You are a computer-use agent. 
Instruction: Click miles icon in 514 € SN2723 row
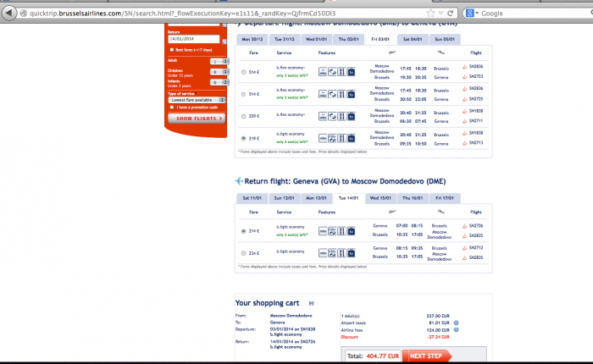click(x=323, y=72)
